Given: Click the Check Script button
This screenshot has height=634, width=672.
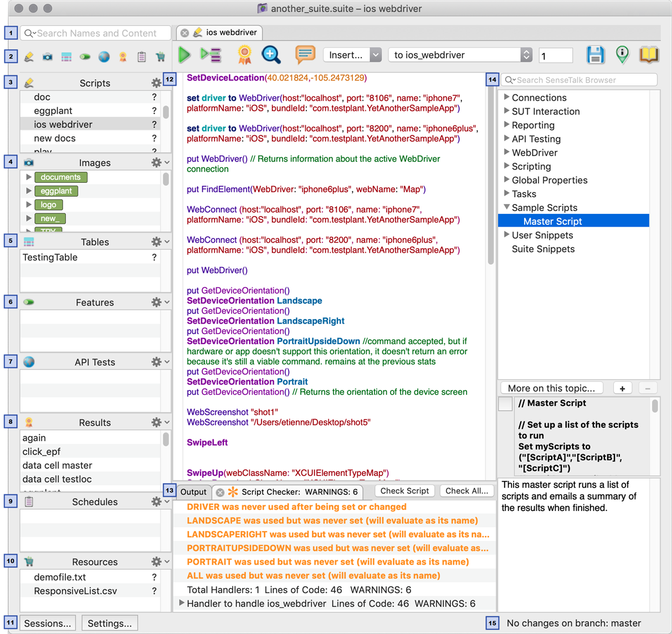Looking at the screenshot, I should pyautogui.click(x=404, y=491).
